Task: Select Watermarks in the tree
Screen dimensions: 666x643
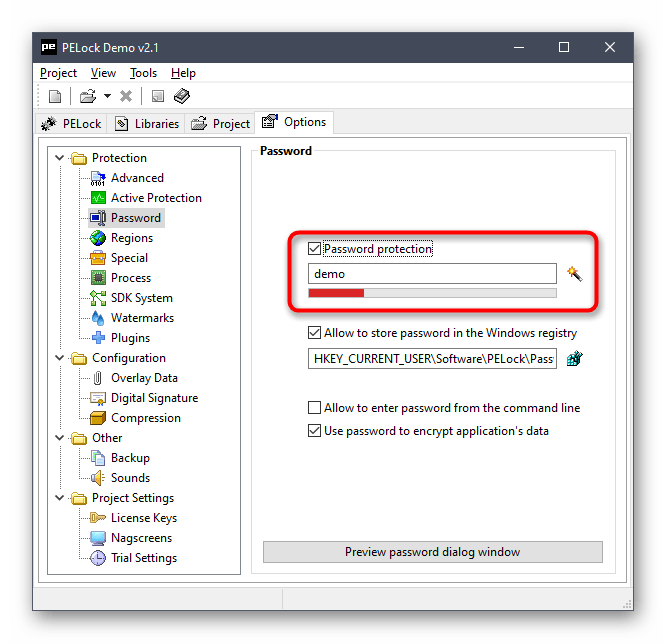Action: click(x=142, y=318)
